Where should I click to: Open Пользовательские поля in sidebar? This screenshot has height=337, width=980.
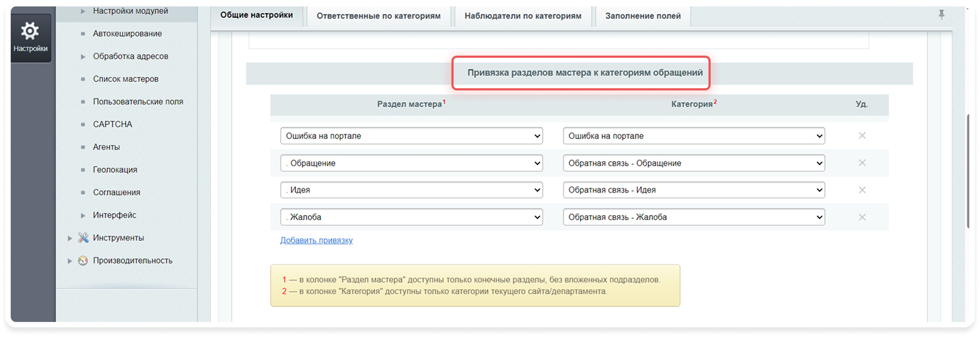pos(138,102)
